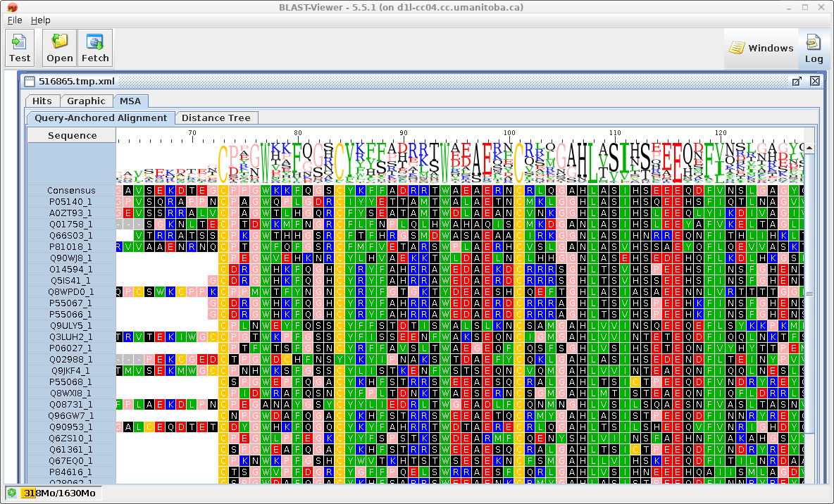The image size is (834, 504).
Task: Click the document icon beside 516865.tmp.xml
Action: point(30,81)
